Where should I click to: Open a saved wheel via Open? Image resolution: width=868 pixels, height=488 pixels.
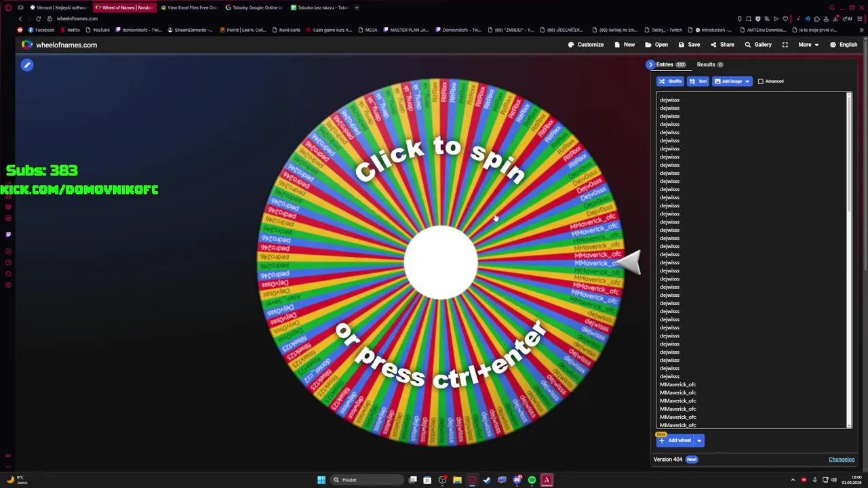point(656,45)
